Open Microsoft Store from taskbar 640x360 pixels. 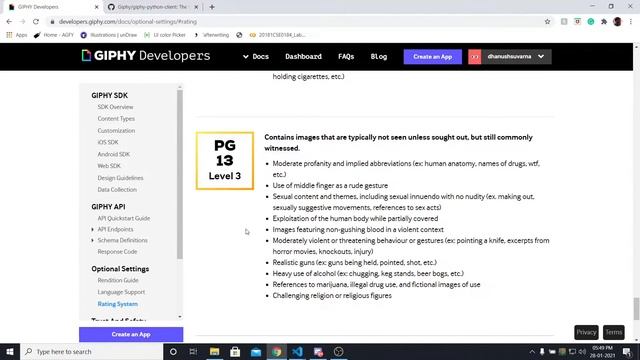click(x=235, y=351)
